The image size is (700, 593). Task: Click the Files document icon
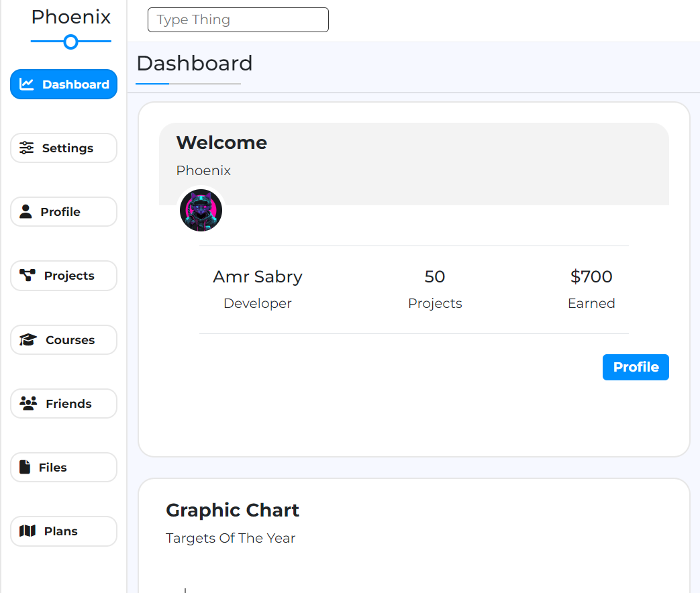tap(25, 467)
